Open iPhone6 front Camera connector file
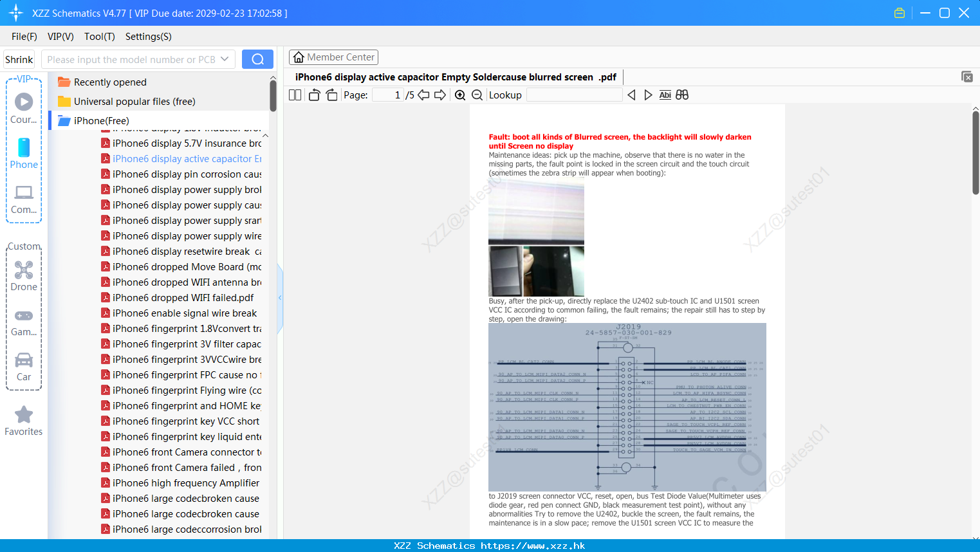 (181, 452)
